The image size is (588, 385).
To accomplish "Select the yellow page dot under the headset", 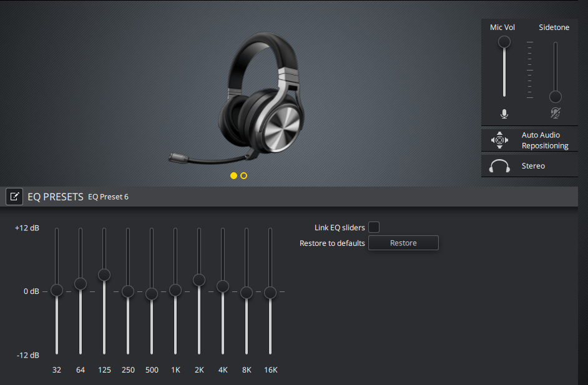I will [x=233, y=176].
